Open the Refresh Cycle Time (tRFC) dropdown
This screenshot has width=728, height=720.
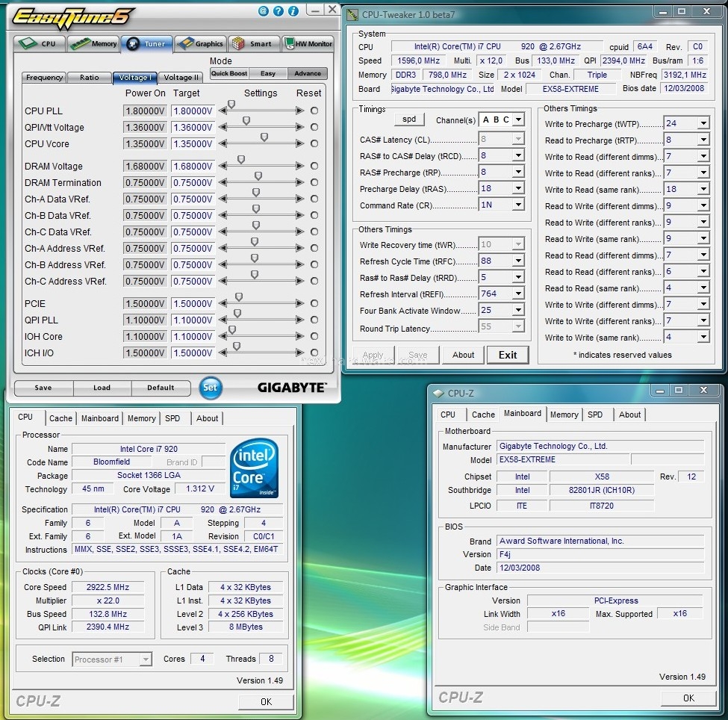(x=519, y=261)
